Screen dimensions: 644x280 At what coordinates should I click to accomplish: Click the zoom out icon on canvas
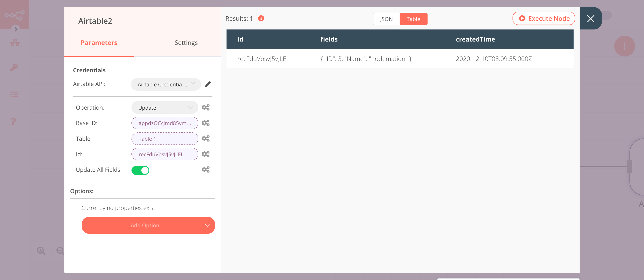[61, 251]
